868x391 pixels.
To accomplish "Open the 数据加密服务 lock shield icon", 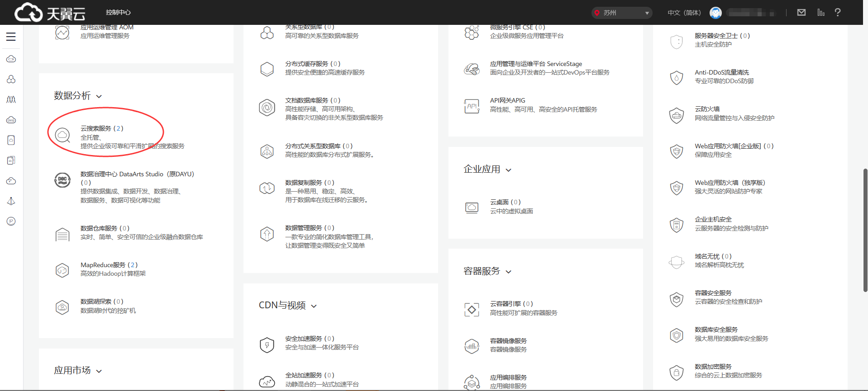I will pyautogui.click(x=677, y=372).
